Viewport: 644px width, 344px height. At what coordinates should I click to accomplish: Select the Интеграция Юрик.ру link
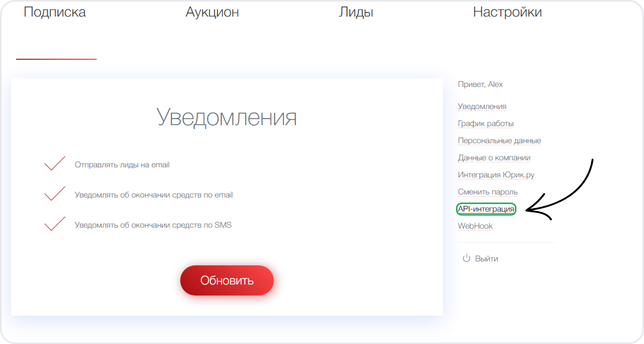coord(496,175)
